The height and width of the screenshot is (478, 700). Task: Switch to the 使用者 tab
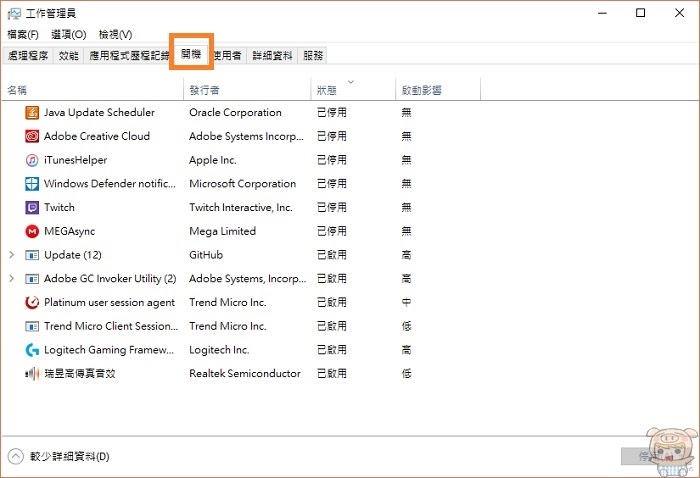click(228, 55)
